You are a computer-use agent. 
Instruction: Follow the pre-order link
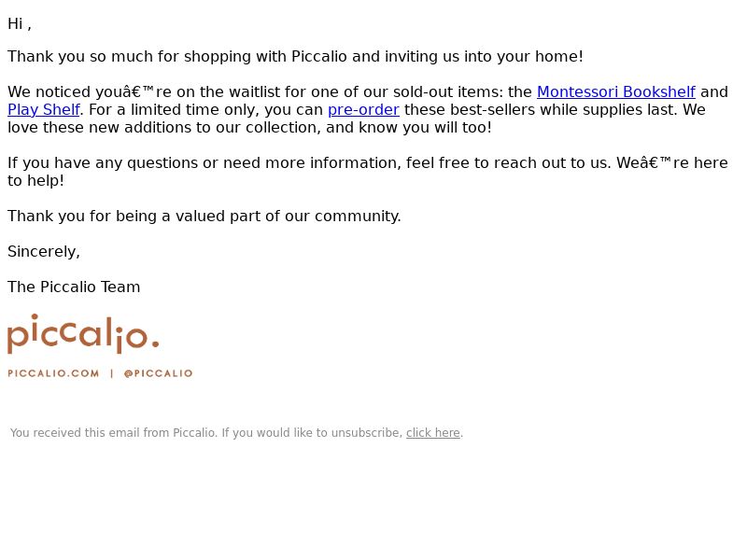pos(363,109)
